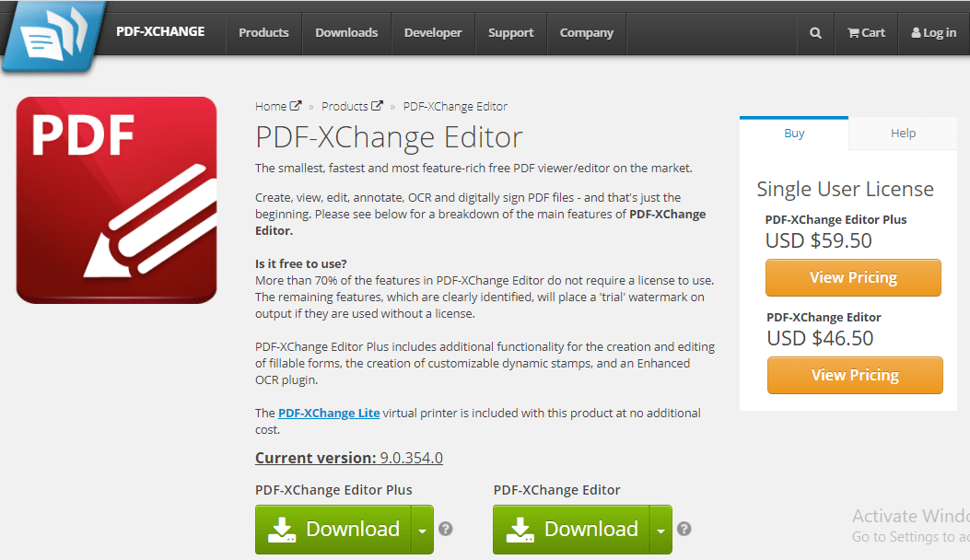This screenshot has height=560, width=970.
Task: Click the search magnifier icon in the navigation bar
Action: (814, 32)
